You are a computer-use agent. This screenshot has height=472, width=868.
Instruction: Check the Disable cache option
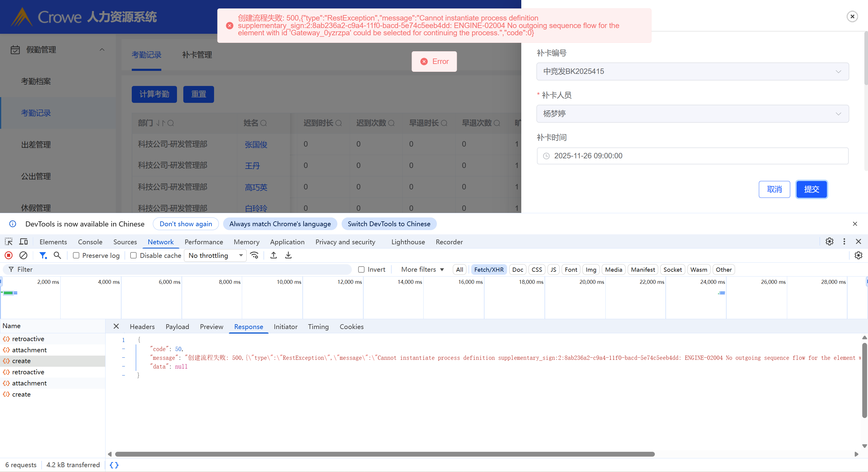[x=134, y=255]
